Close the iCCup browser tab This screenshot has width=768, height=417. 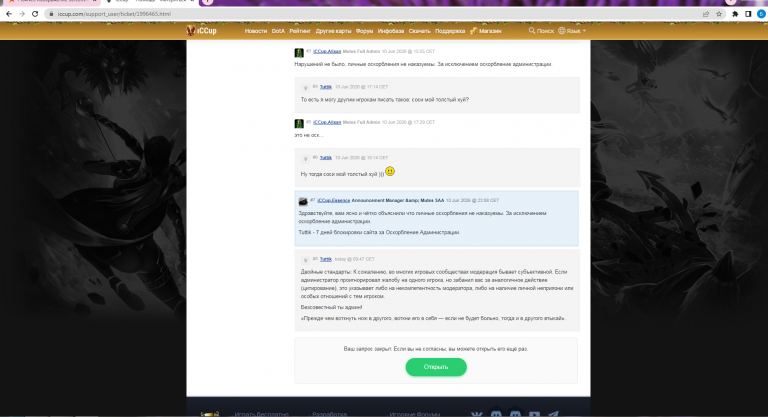click(192, 1)
